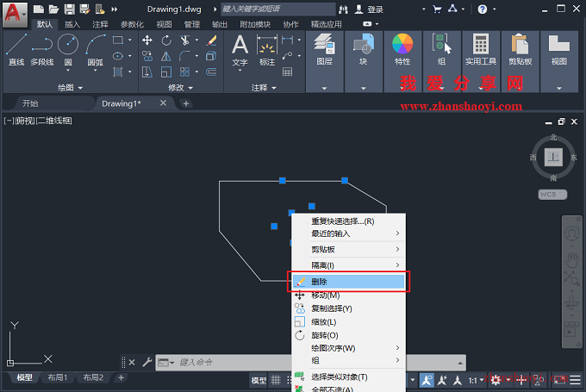Image resolution: width=586 pixels, height=392 pixels.
Task: Select the Dimension (标注) tool
Action: point(267,51)
